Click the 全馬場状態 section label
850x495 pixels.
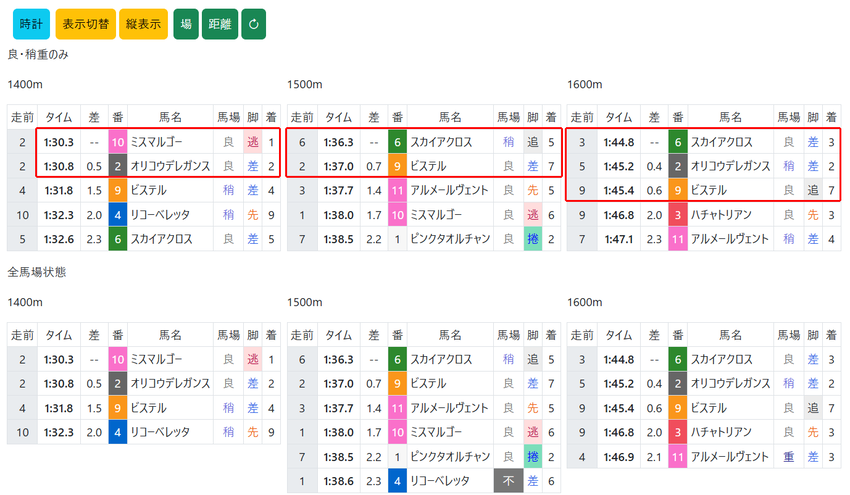click(x=37, y=272)
